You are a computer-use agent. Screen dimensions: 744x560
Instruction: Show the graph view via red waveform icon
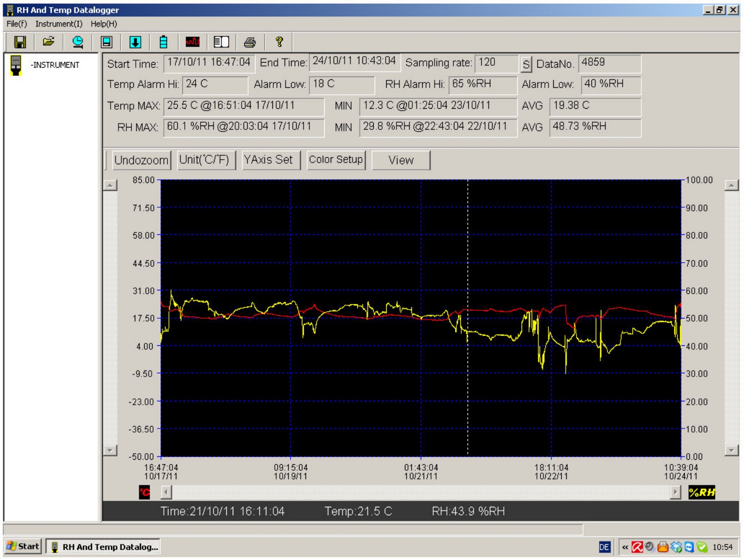pos(192,42)
